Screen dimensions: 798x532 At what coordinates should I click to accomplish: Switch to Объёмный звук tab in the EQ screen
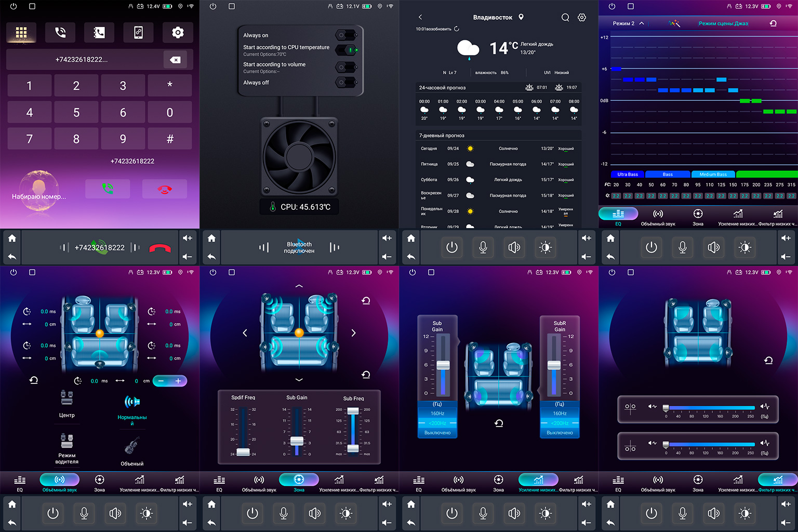click(x=658, y=217)
